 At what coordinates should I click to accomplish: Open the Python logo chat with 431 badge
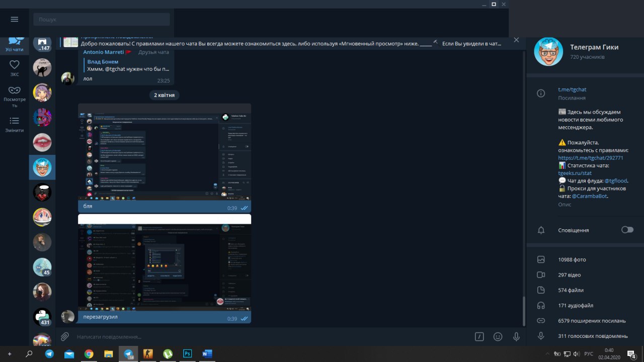coord(42,317)
